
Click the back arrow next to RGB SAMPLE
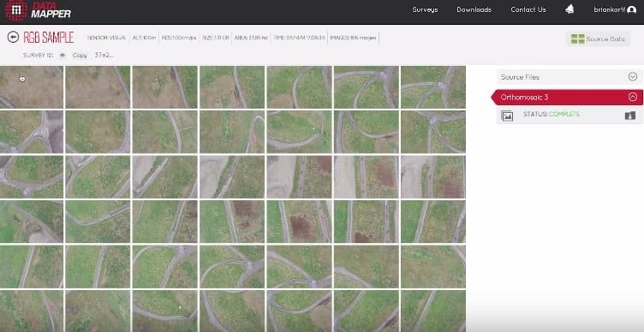point(13,38)
